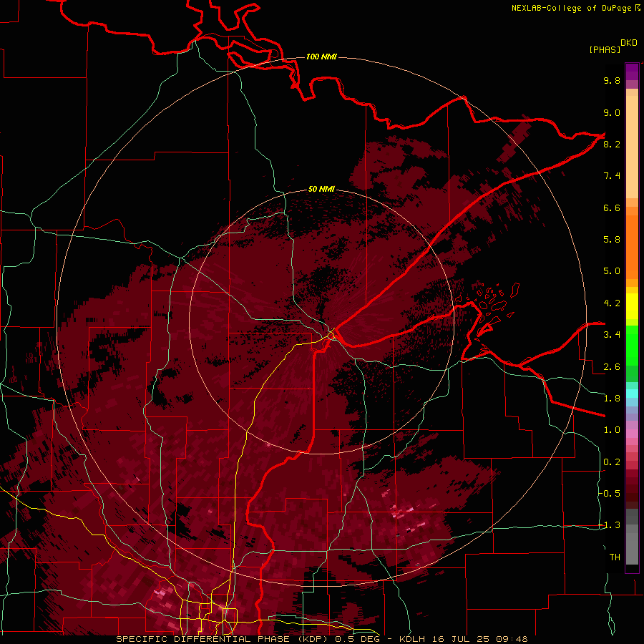Click the [PHAS] legend header
Viewport: 644px width, 644px height.
coord(605,49)
